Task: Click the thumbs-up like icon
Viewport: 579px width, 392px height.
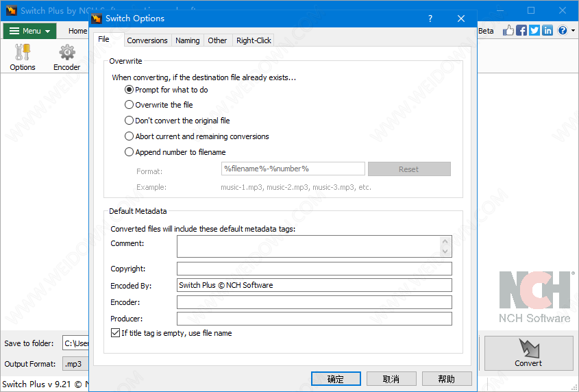Action: click(x=508, y=30)
